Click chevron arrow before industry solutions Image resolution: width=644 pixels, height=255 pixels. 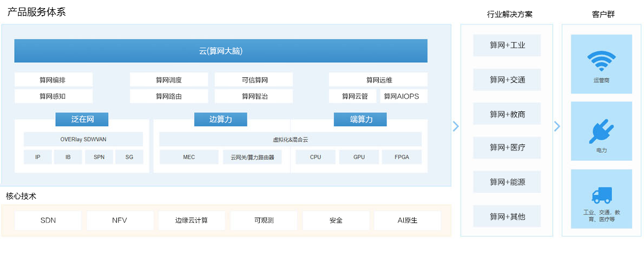pyautogui.click(x=456, y=126)
